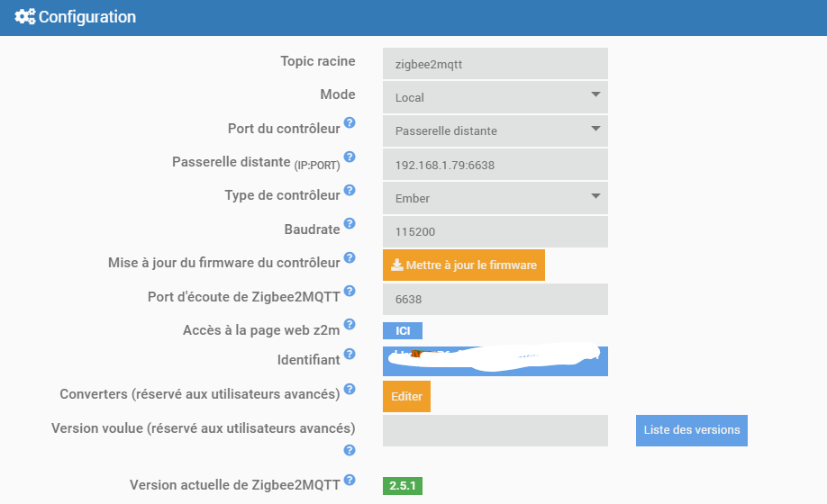827x504 pixels.
Task: Click the blue Identifiant value field
Action: (495, 361)
